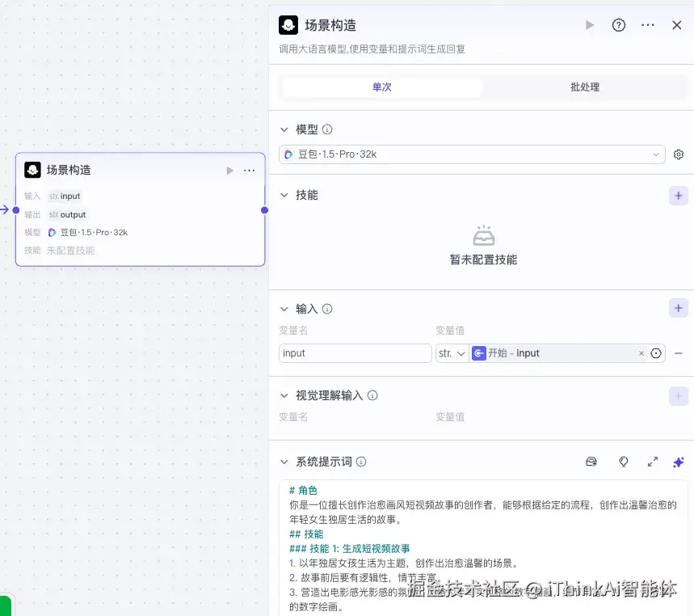Open the prompt library archive icon
The image size is (694, 616).
click(591, 462)
